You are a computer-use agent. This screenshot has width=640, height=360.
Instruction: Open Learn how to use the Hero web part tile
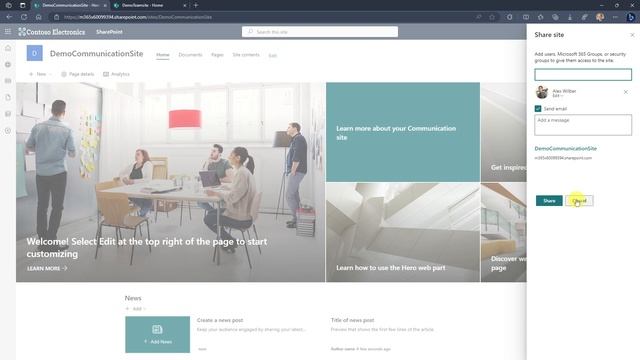pyautogui.click(x=403, y=232)
